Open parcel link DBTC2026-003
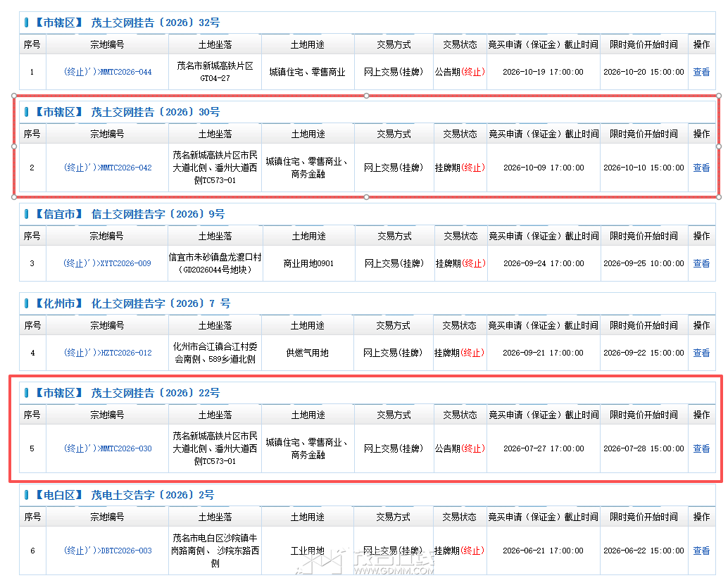The height and width of the screenshot is (578, 728). point(108,551)
